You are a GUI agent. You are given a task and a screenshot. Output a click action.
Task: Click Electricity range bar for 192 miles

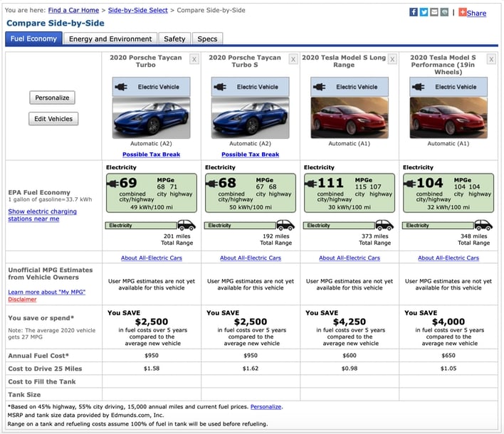coord(240,226)
